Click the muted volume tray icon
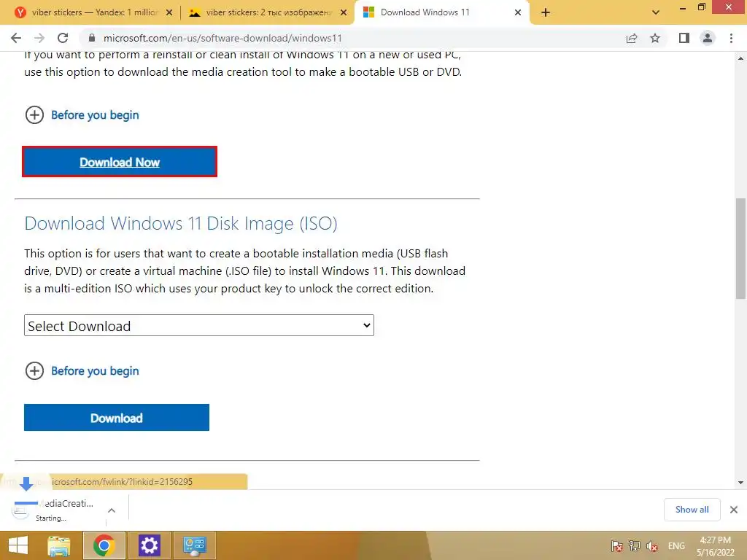 pos(652,545)
